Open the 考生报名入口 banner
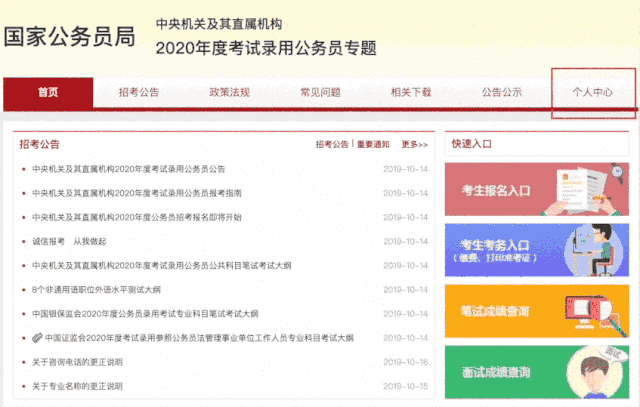 [537, 189]
